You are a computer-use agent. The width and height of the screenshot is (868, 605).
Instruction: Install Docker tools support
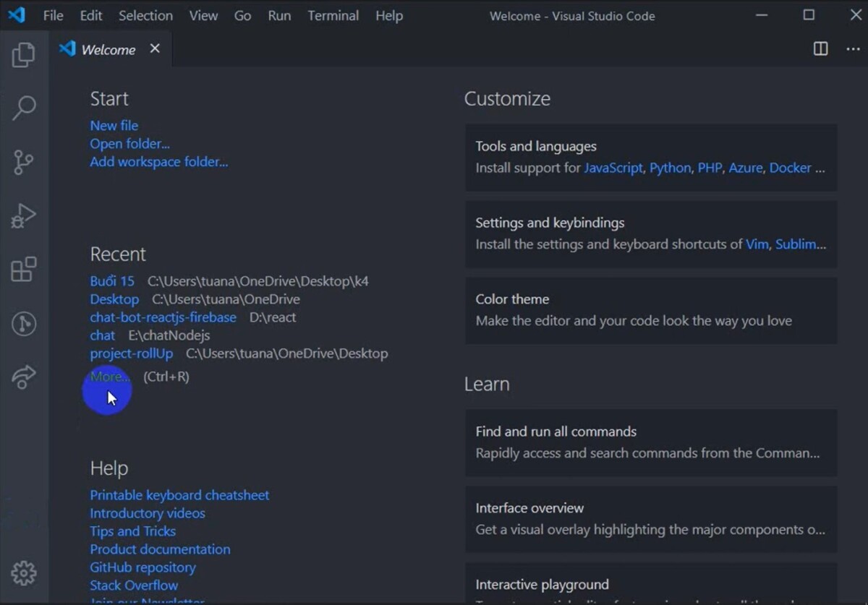[x=791, y=168]
